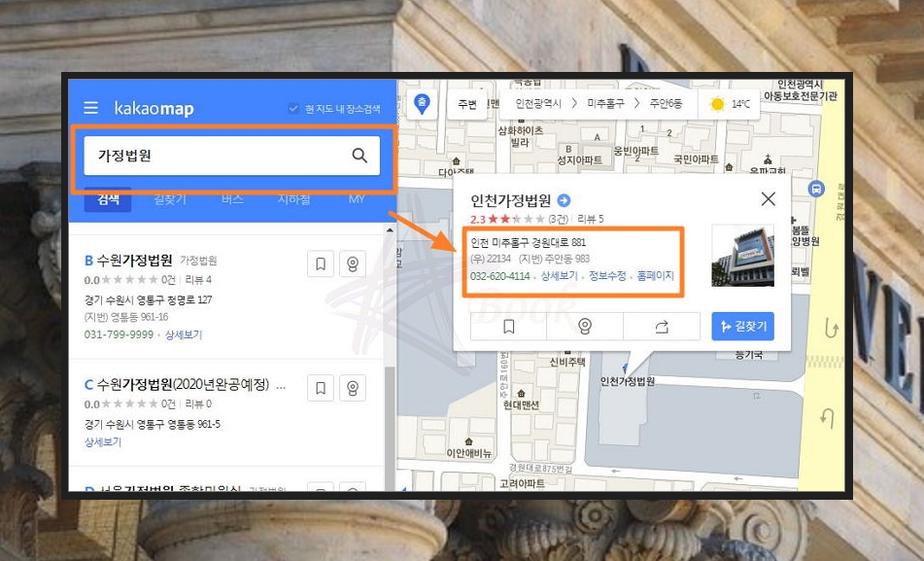Click the blue current-location pin icon
924x561 pixels.
pos(422,104)
